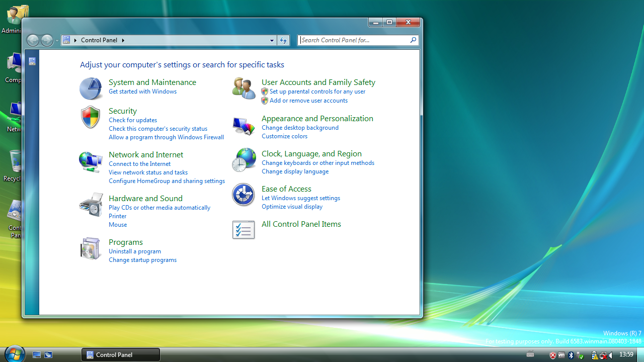This screenshot has width=644, height=362.
Task: Click Change display language
Action: pyautogui.click(x=295, y=171)
